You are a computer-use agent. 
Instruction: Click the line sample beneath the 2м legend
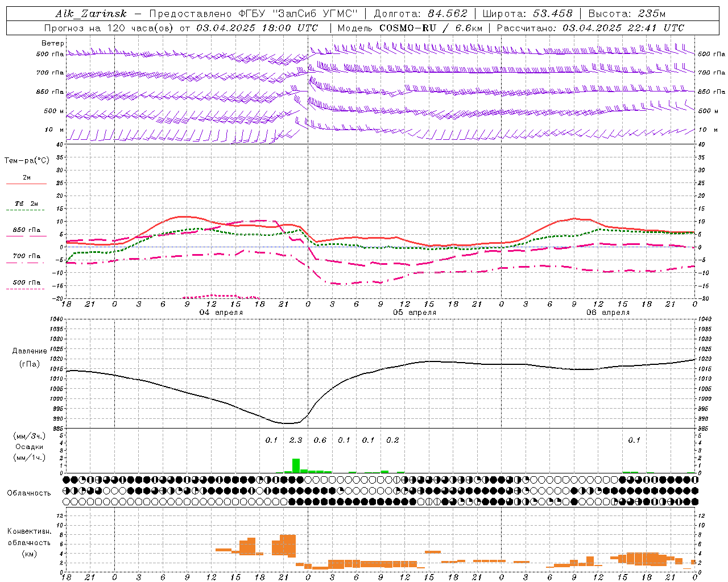click(26, 184)
